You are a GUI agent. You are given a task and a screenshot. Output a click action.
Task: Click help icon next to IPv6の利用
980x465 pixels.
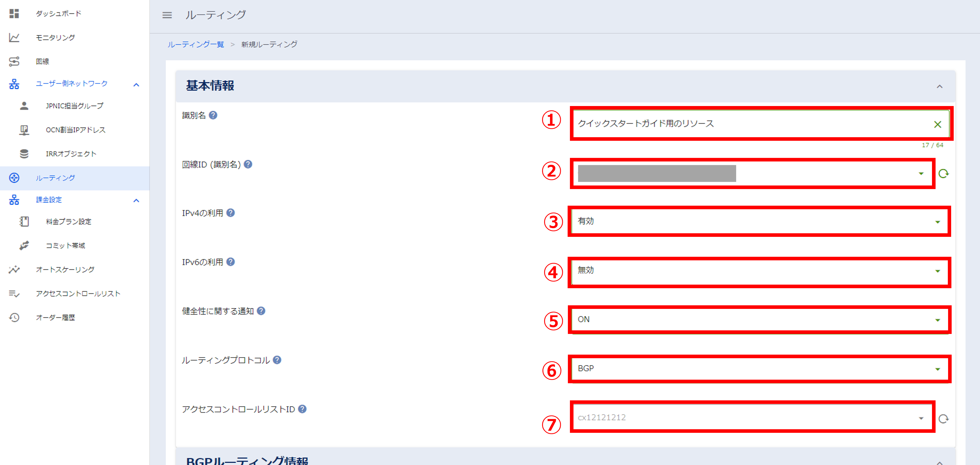231,262
